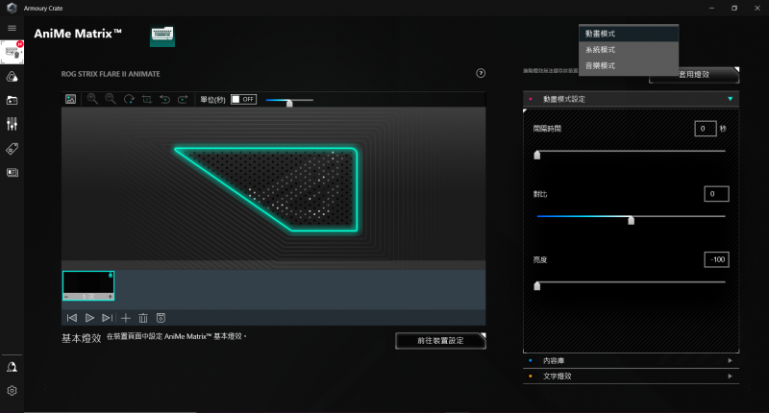Screen dimensions: 769x413
Task: Zoom in on the matrix canvas
Action: point(92,99)
